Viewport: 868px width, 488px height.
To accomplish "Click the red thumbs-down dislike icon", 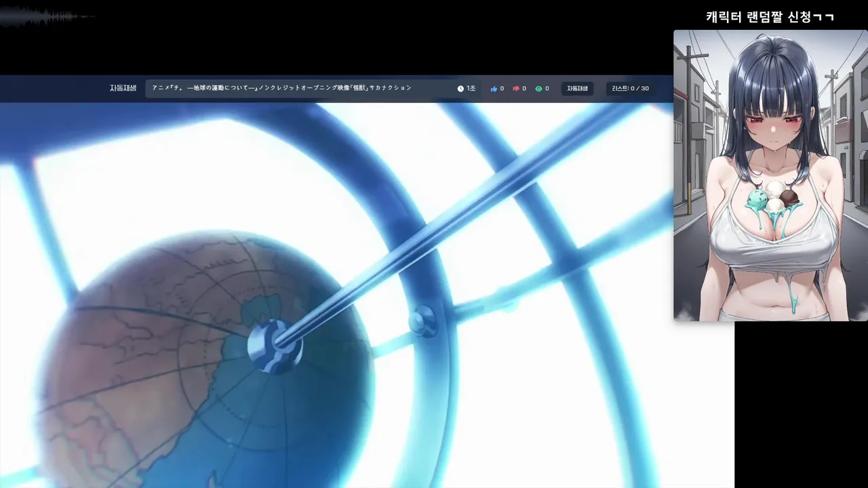I will pos(516,89).
